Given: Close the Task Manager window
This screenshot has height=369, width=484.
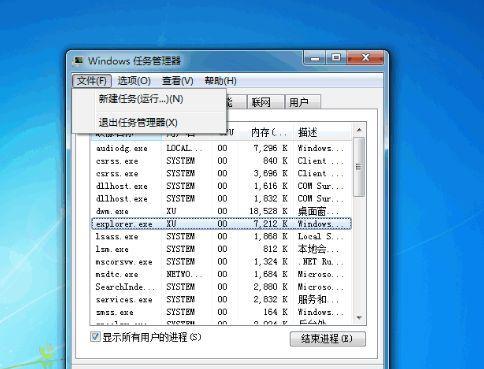Looking at the screenshot, I should (x=365, y=58).
